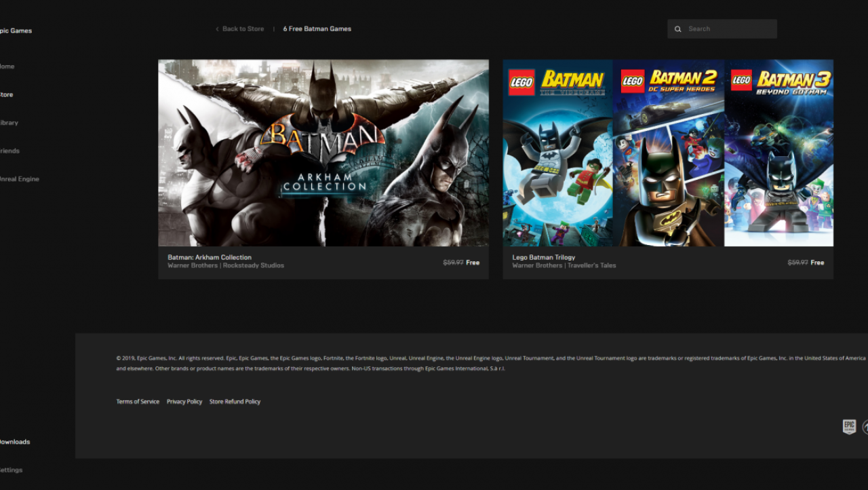Open Unreal Engine sidebar section
Screen dimensions: 868x490
[x=20, y=179]
